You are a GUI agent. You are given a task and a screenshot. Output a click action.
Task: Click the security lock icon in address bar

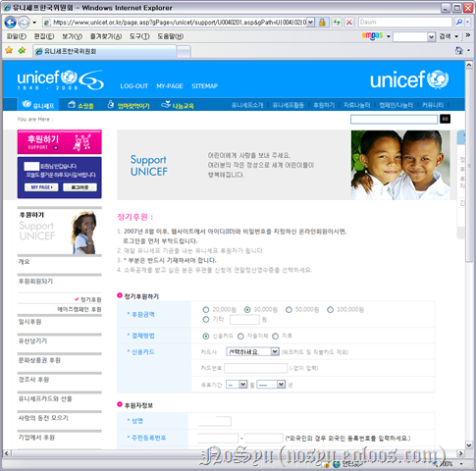click(322, 23)
